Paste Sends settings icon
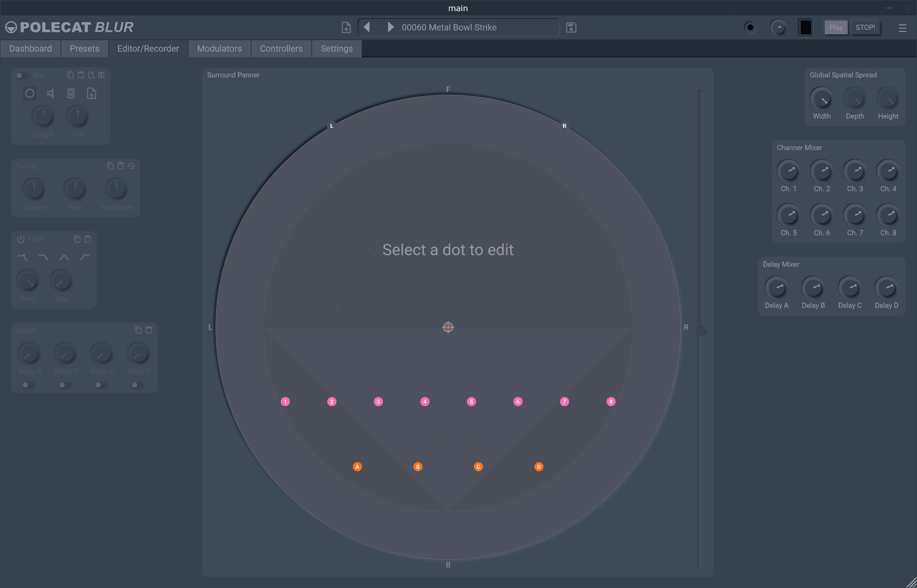The height and width of the screenshot is (588, 917). (149, 330)
